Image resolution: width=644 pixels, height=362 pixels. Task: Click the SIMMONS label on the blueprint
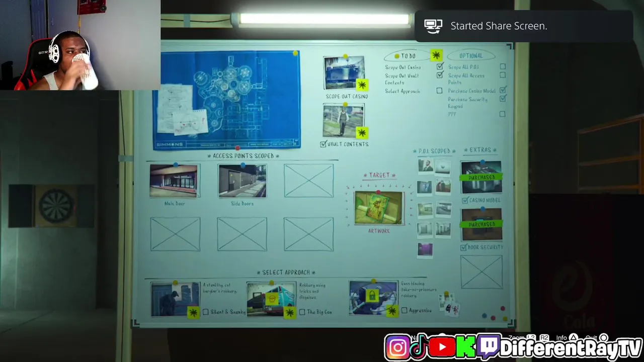[x=170, y=144]
